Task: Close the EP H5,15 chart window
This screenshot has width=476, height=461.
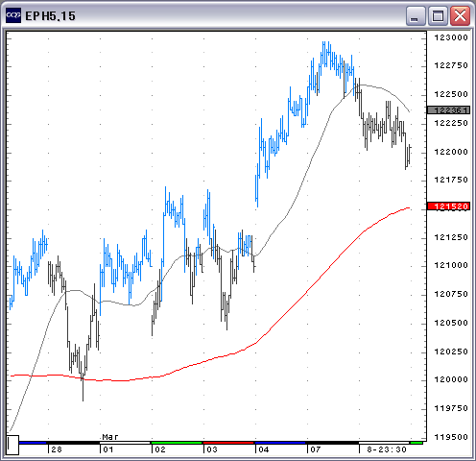Action: pyautogui.click(x=460, y=15)
